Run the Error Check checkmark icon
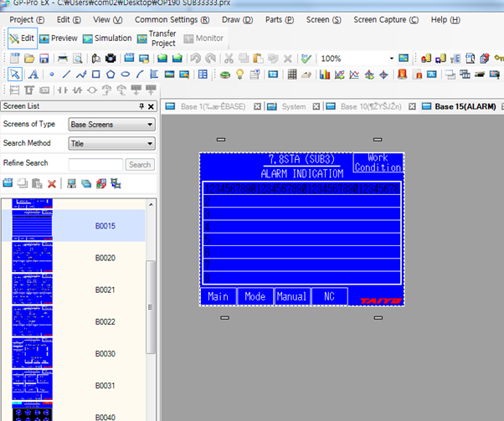The height and width of the screenshot is (421, 504). coord(306,59)
